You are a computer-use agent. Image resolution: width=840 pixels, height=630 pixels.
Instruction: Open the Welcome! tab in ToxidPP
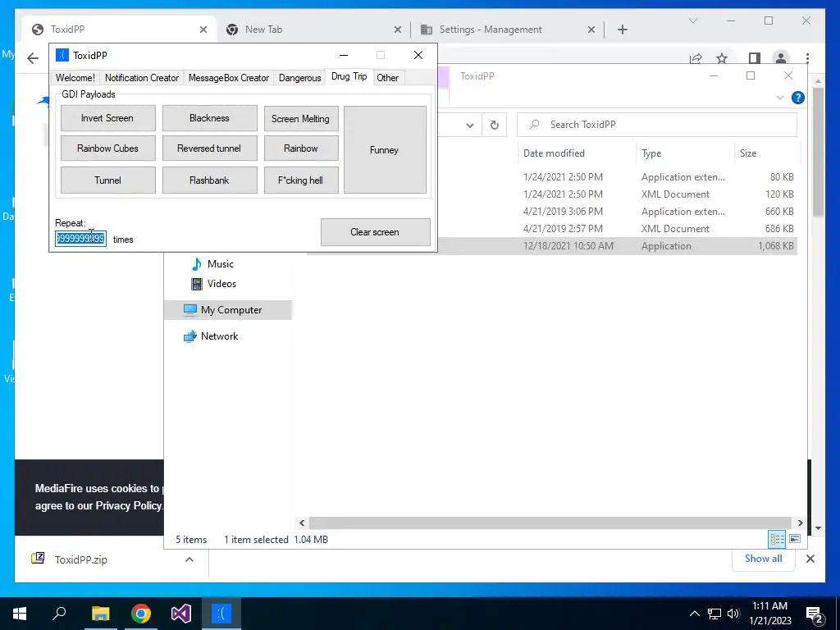point(75,78)
